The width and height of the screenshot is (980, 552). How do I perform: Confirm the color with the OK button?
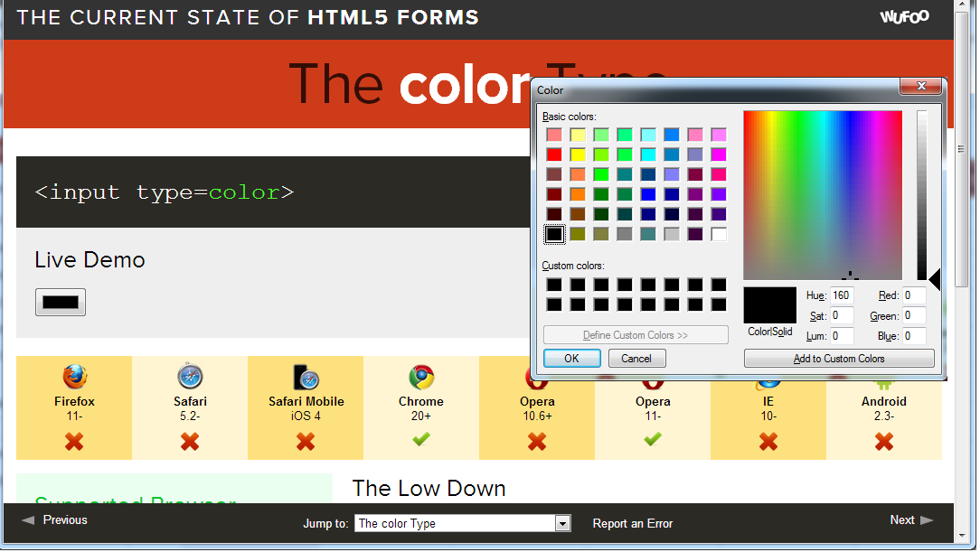click(x=572, y=359)
